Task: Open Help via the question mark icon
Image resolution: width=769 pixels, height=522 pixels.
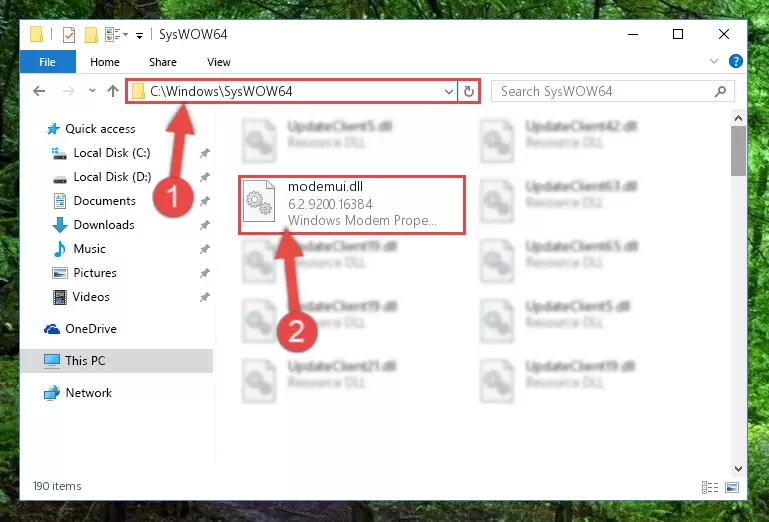Action: click(735, 61)
